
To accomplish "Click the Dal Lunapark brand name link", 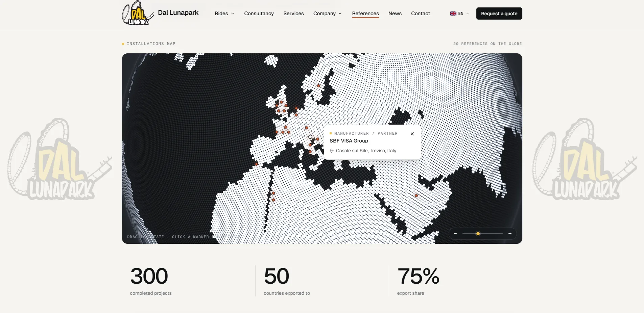I will [178, 13].
